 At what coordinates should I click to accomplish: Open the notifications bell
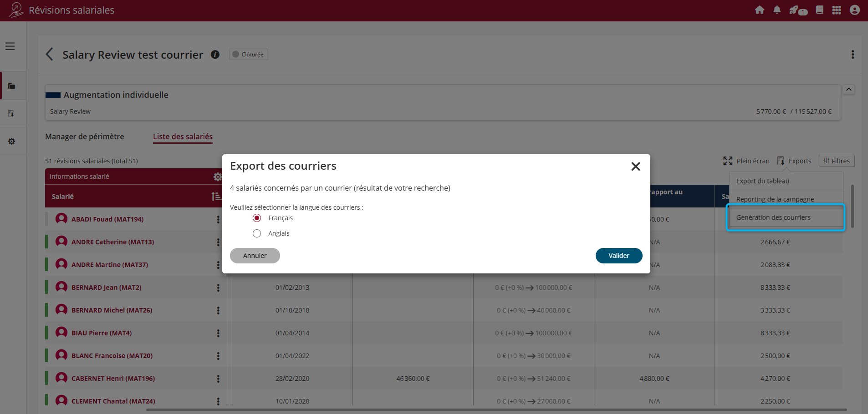click(777, 10)
